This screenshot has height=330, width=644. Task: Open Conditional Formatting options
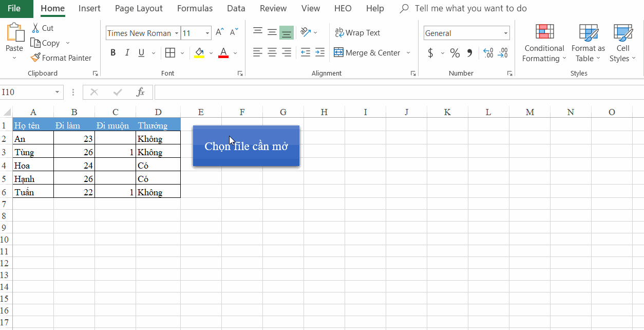pyautogui.click(x=544, y=44)
